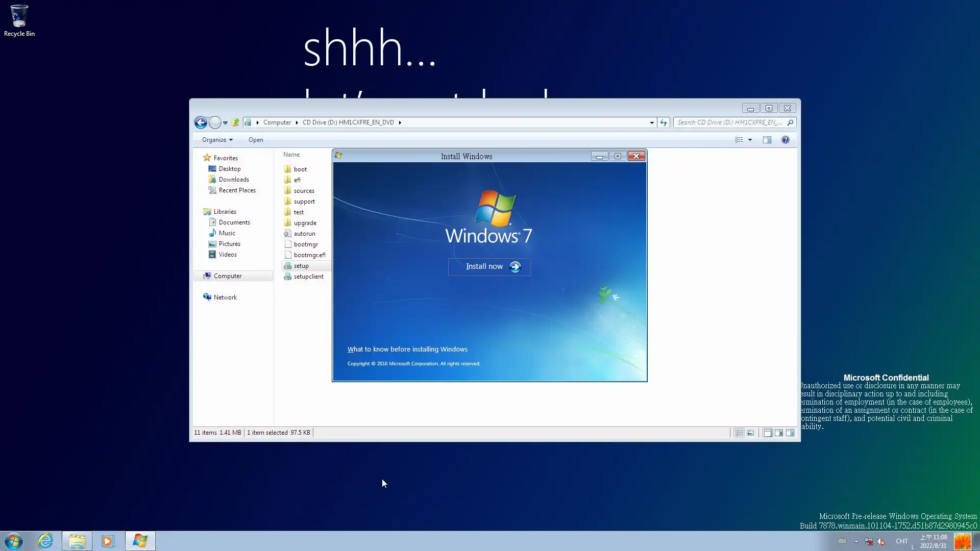This screenshot has height=551, width=980.
Task: Launch Windows Media Player from taskbar
Action: (108, 541)
